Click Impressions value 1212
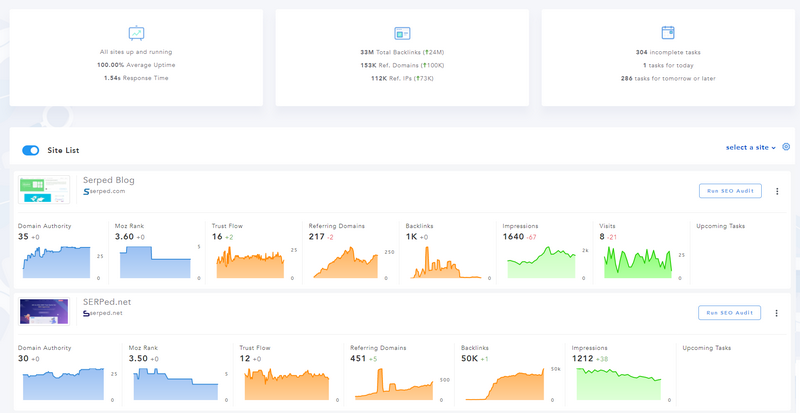Viewport: 800px width, 413px height. tap(582, 358)
